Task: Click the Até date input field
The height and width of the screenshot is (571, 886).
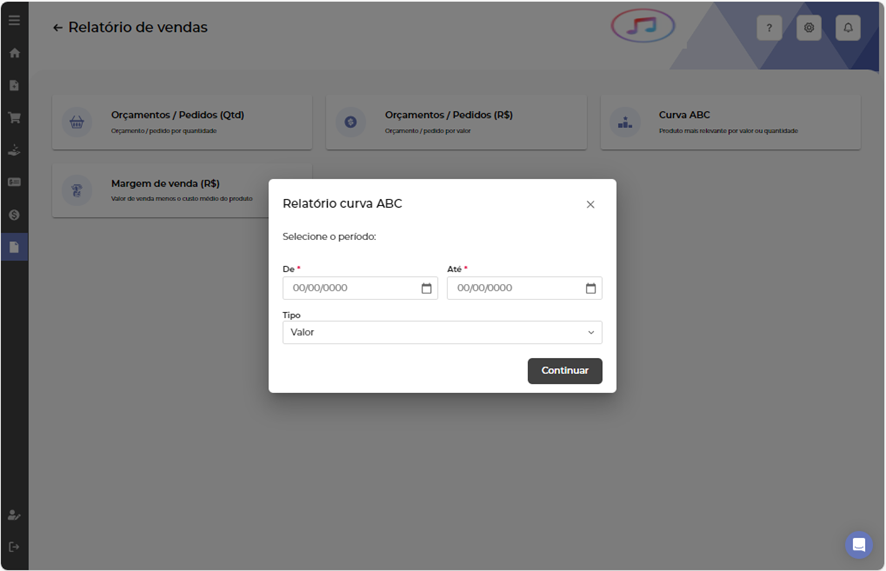Action: click(514, 288)
